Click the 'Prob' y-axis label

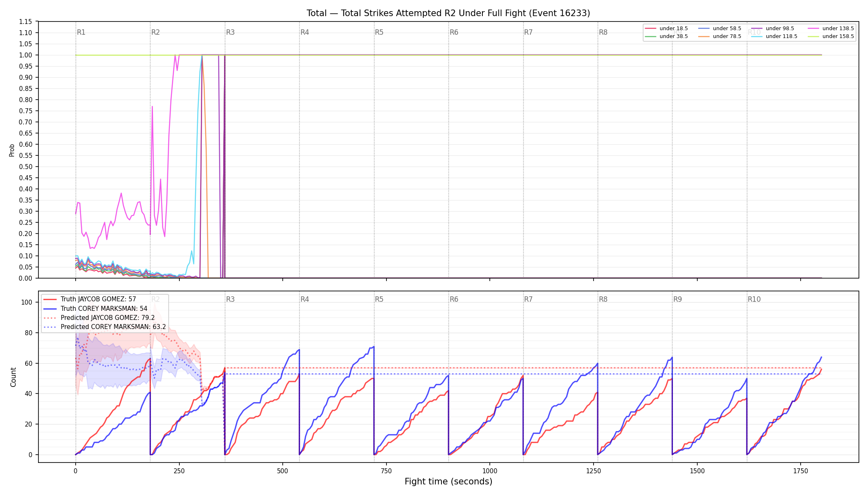point(12,150)
